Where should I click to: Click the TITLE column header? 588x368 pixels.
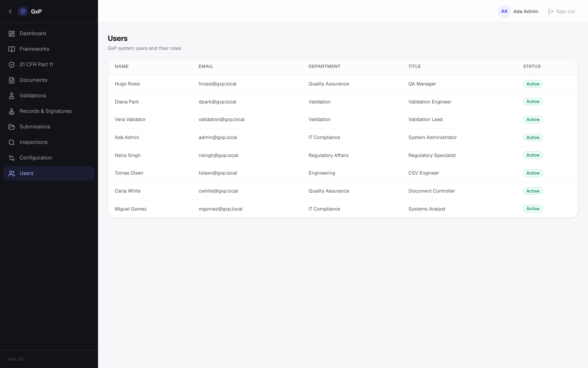(x=414, y=66)
